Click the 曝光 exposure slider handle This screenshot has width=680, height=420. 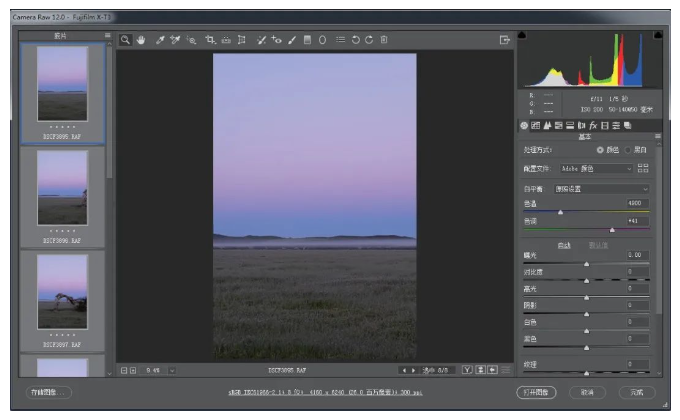point(586,264)
